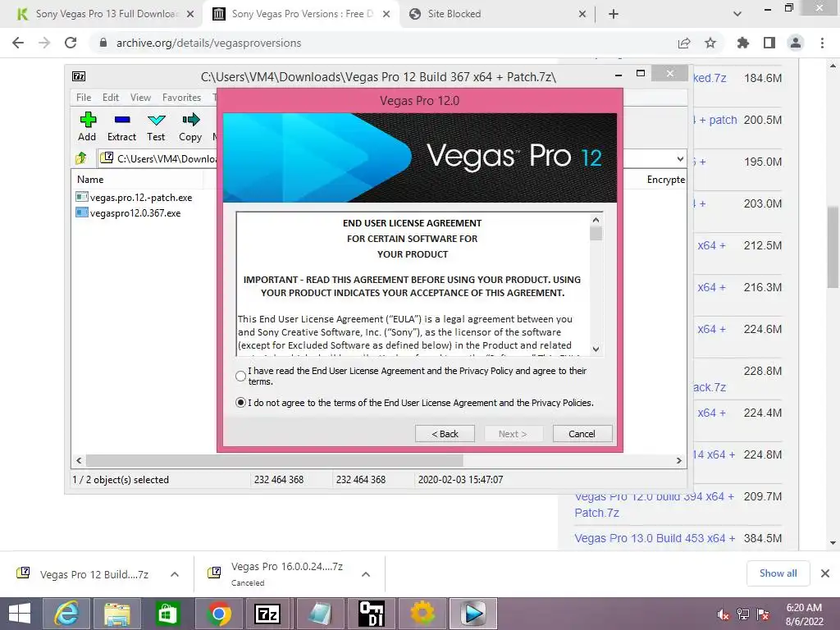
Task: Open the View menu in 7-Zip
Action: tap(140, 98)
